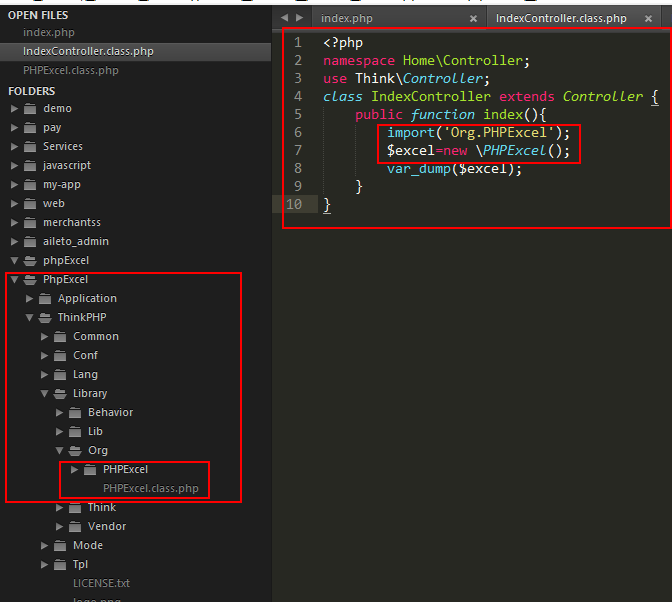
Task: Click the merchantss folder icon
Action: click(x=30, y=223)
